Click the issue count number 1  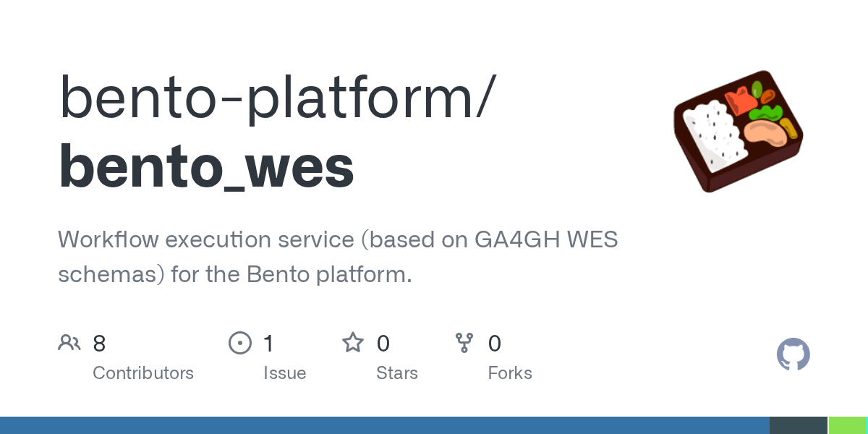pyautogui.click(x=268, y=343)
